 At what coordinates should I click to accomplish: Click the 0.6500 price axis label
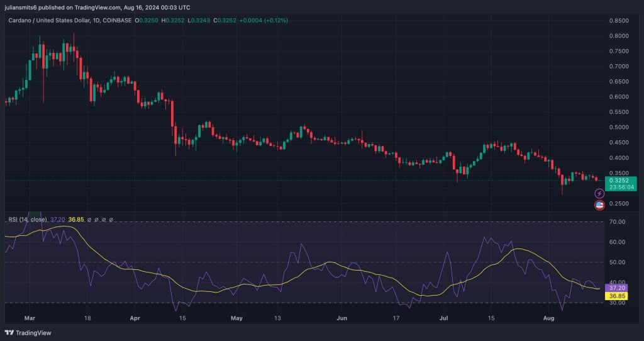[x=619, y=82]
